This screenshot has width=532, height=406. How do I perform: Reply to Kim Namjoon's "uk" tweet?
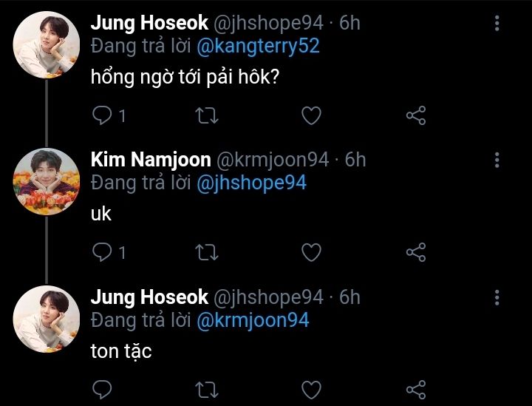[x=103, y=252]
